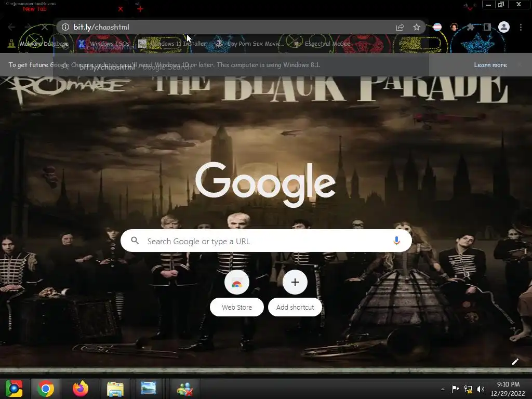
Task: Open network status in system tray
Action: pyautogui.click(x=468, y=389)
